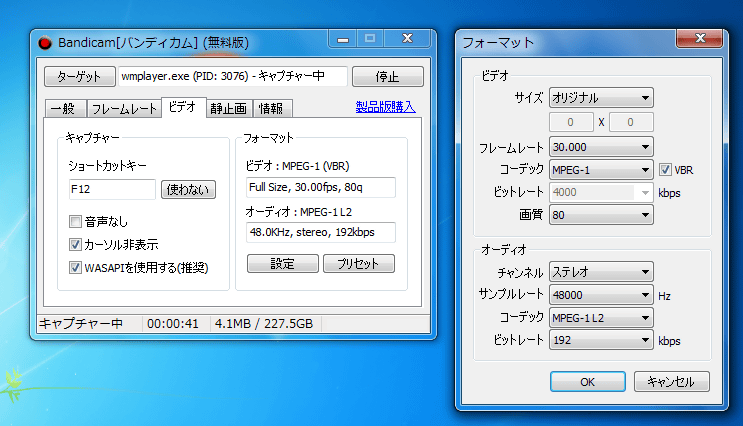
Task: Open the サイズ dropdown showing オリジナル
Action: pyautogui.click(x=601, y=98)
